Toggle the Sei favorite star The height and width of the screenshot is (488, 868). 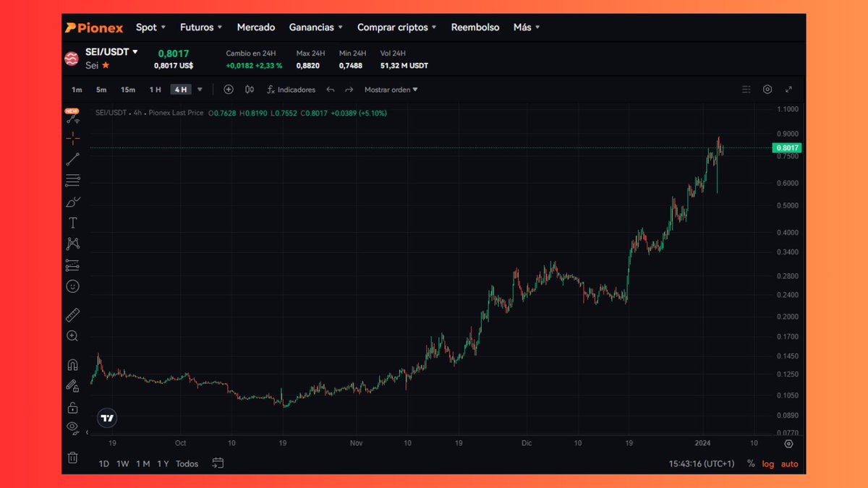tap(106, 65)
